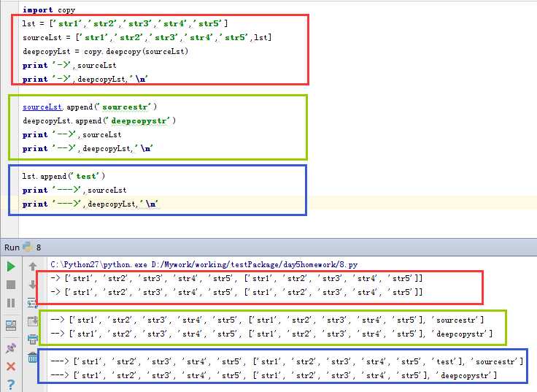Click the deepcopyLst.append('deepcopystr') line
The height and width of the screenshot is (392, 537).
(99, 120)
